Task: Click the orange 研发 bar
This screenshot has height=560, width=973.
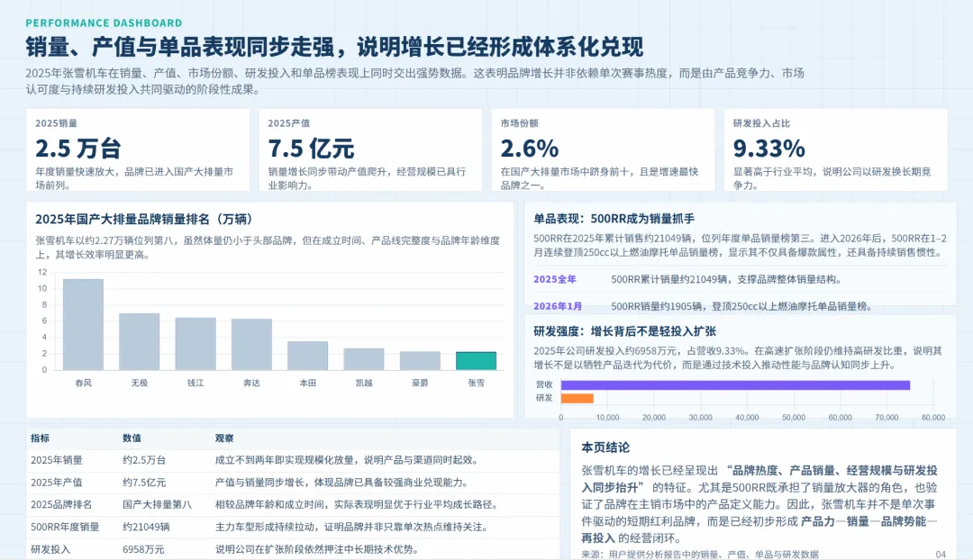Action: tap(576, 397)
